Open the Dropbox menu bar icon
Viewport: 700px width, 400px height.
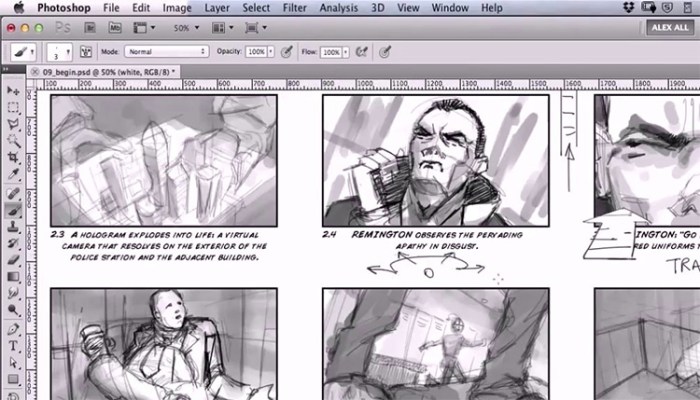pyautogui.click(x=629, y=8)
